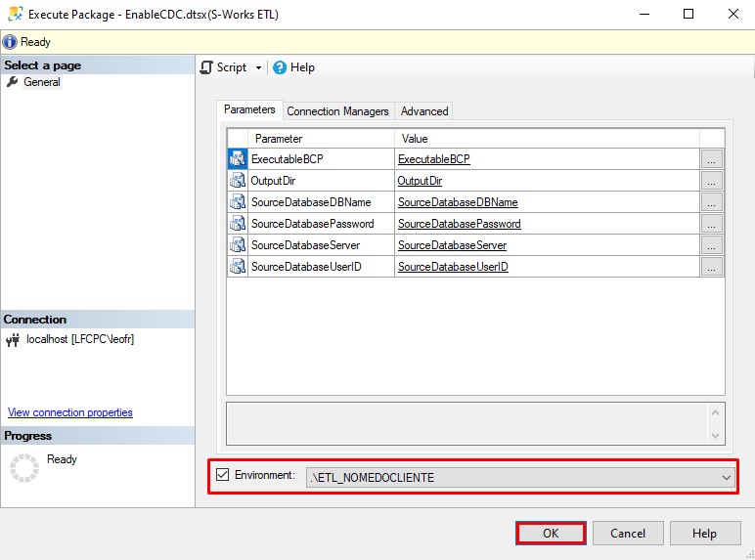Expand the Script dropdown arrow
The image size is (755, 560).
tap(258, 67)
